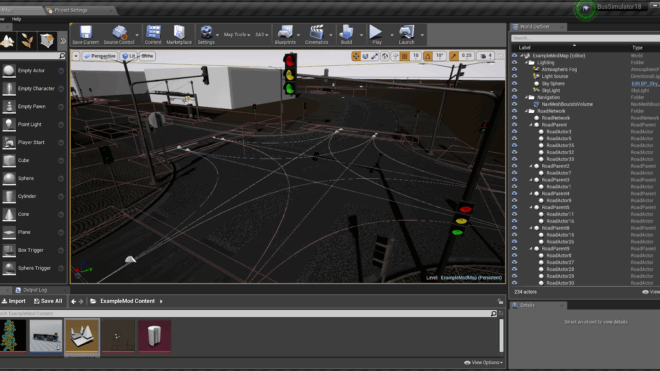The image size is (660, 371).
Task: Select the scale gizmo tool in viewport
Action: coord(375,56)
